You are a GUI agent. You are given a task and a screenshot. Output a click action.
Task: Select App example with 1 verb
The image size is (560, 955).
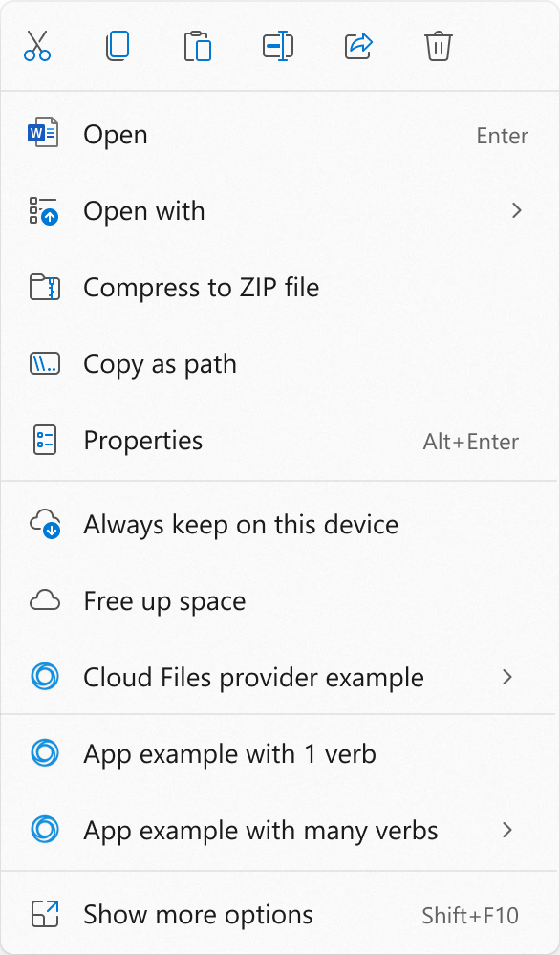(x=279, y=754)
